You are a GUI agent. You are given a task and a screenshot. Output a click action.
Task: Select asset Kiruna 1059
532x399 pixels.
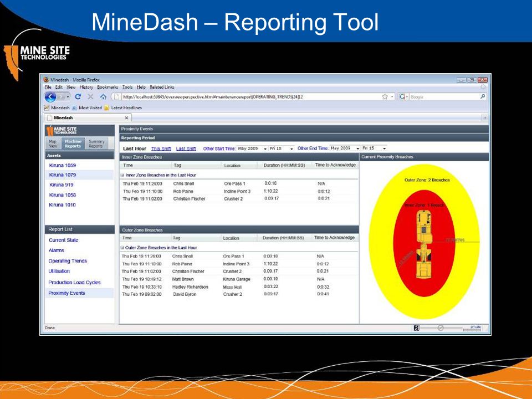pyautogui.click(x=63, y=165)
